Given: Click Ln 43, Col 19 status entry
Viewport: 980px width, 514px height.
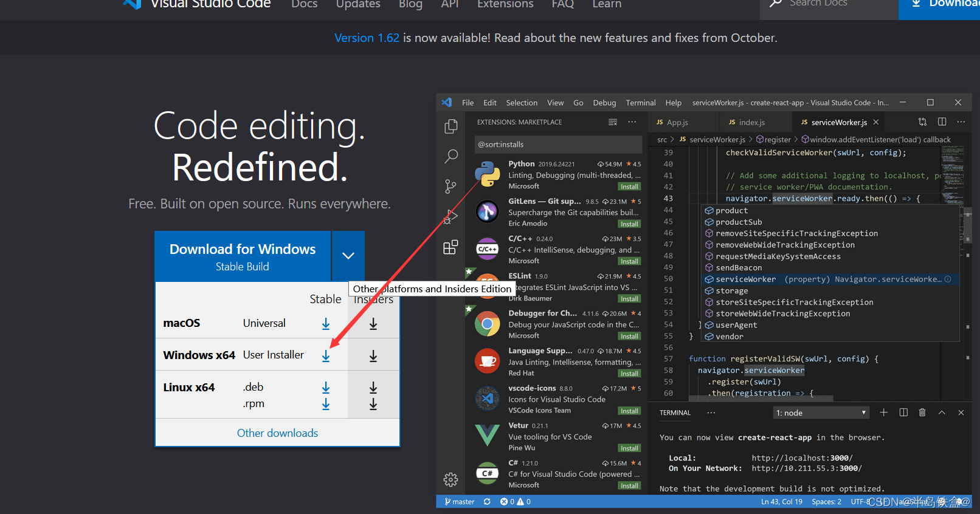Looking at the screenshot, I should click(x=782, y=502).
